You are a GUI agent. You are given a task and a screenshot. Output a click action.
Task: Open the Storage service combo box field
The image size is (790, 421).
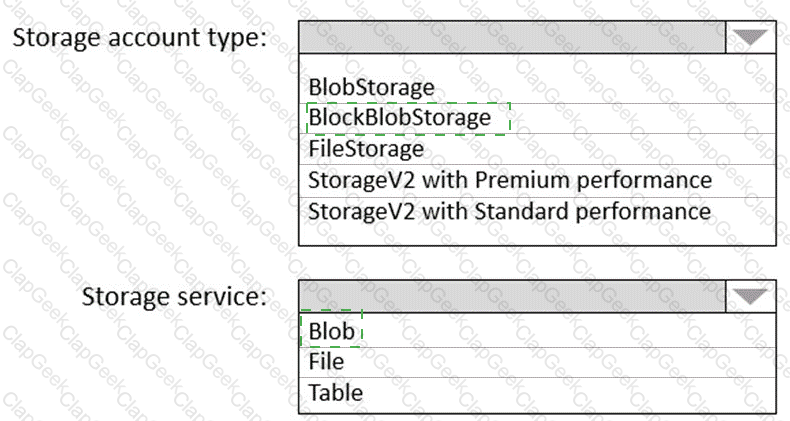512,296
